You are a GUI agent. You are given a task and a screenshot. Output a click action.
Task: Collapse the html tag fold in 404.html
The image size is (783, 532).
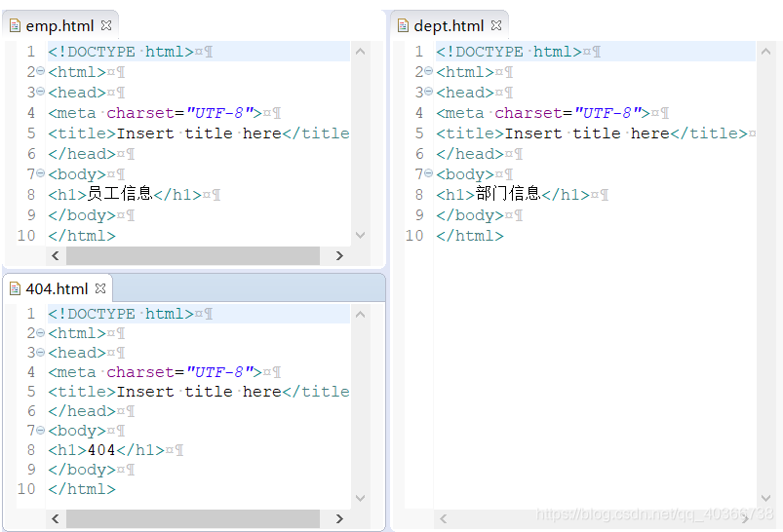pyautogui.click(x=41, y=333)
